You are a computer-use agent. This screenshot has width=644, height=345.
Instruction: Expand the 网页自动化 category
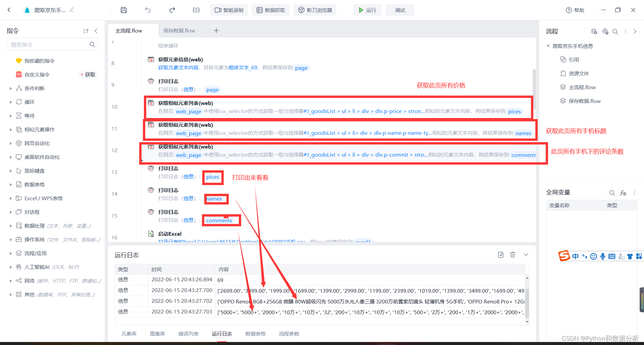11,143
